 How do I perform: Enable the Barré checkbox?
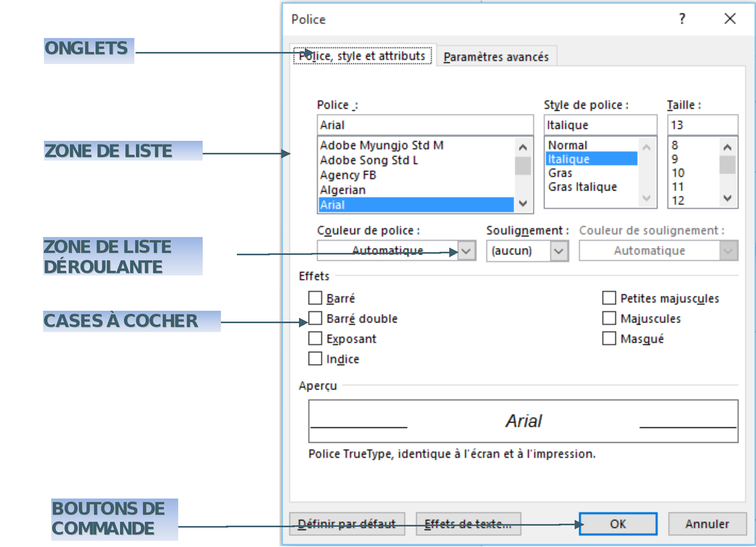coord(315,298)
